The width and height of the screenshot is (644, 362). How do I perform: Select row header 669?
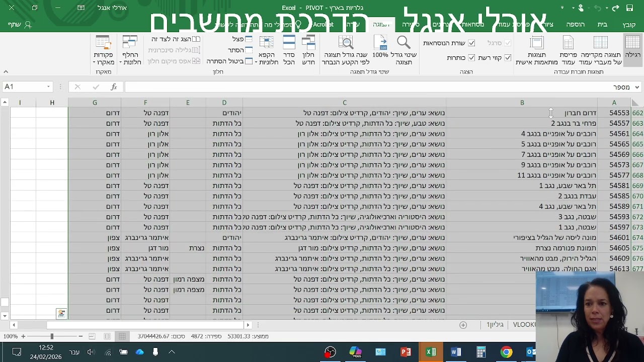[637, 186]
